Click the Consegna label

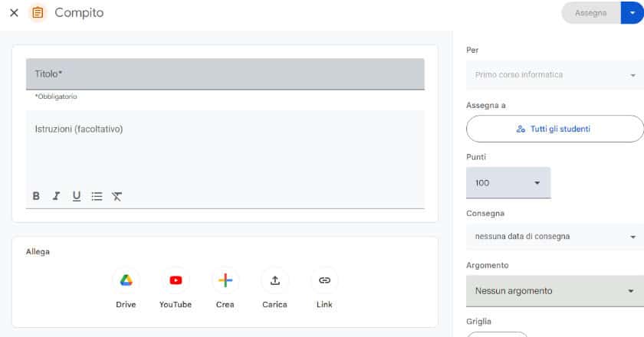tap(485, 214)
